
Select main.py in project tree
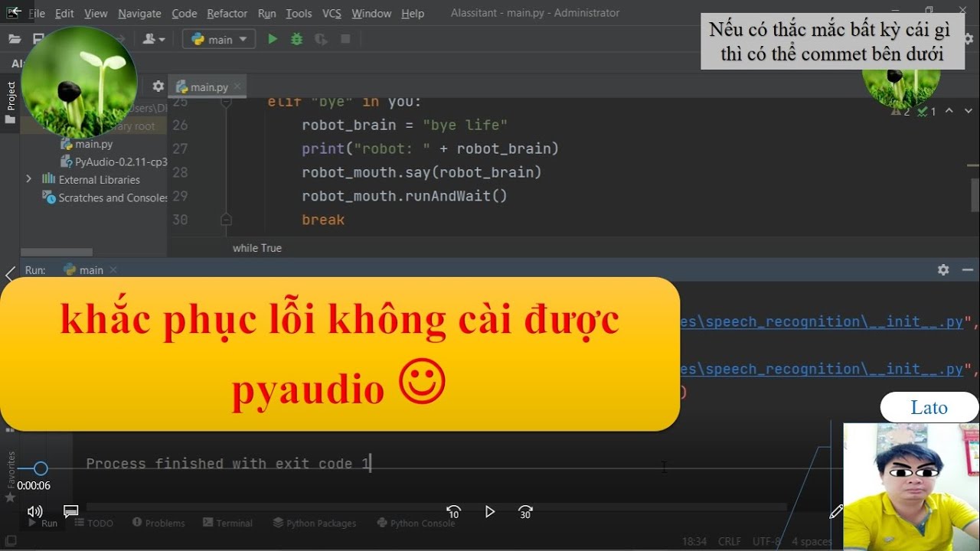87,144
